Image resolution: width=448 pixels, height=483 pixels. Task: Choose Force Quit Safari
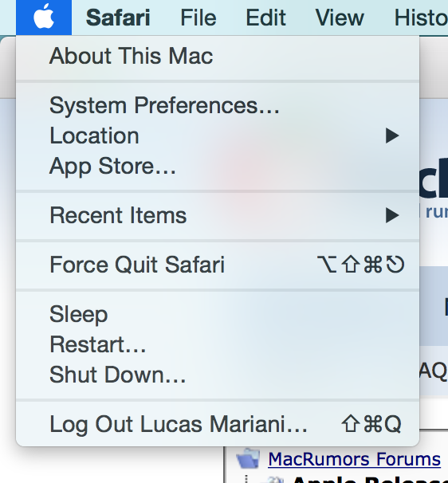pos(218,265)
